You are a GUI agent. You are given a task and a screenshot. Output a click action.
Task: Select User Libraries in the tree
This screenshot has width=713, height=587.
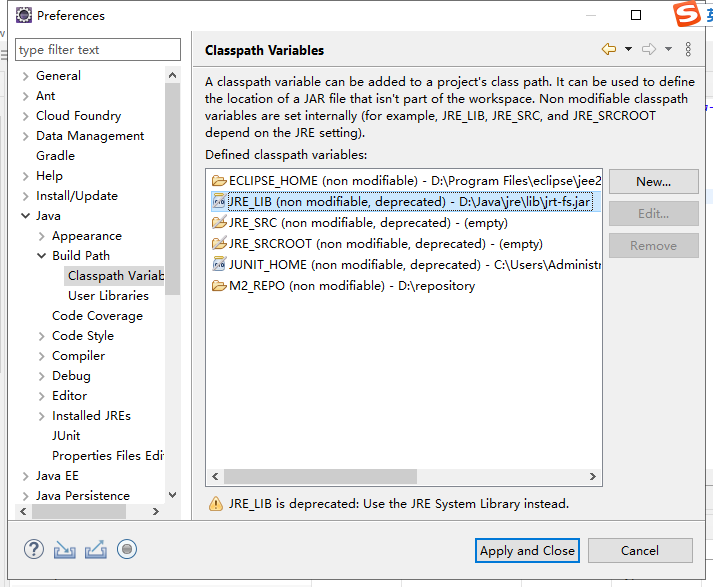108,296
